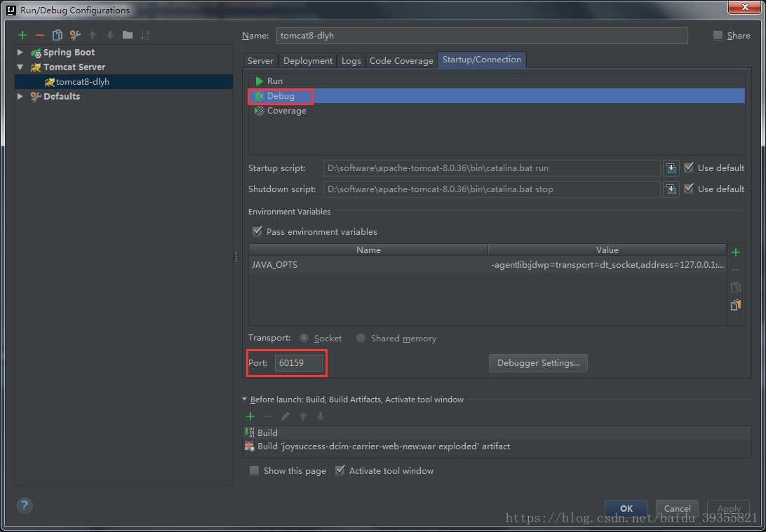766x532 pixels.
Task: Edit the Before launch task pencil
Action: pyautogui.click(x=285, y=416)
